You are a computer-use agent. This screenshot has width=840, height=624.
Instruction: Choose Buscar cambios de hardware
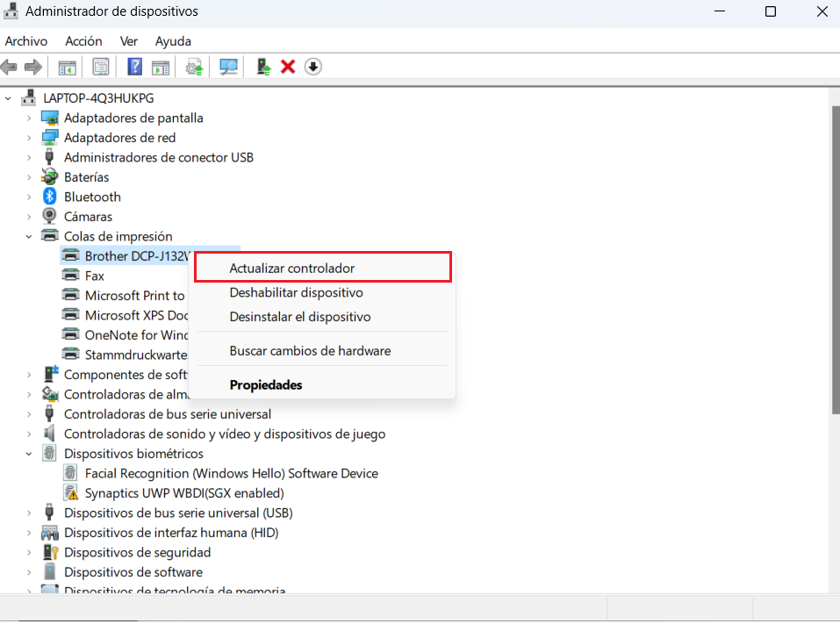click(x=322, y=351)
